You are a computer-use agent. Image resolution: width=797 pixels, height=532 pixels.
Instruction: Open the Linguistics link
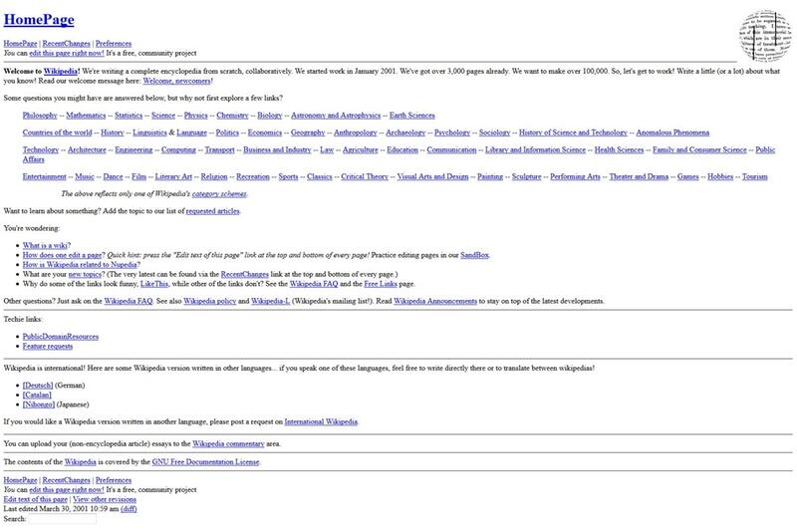tap(150, 133)
